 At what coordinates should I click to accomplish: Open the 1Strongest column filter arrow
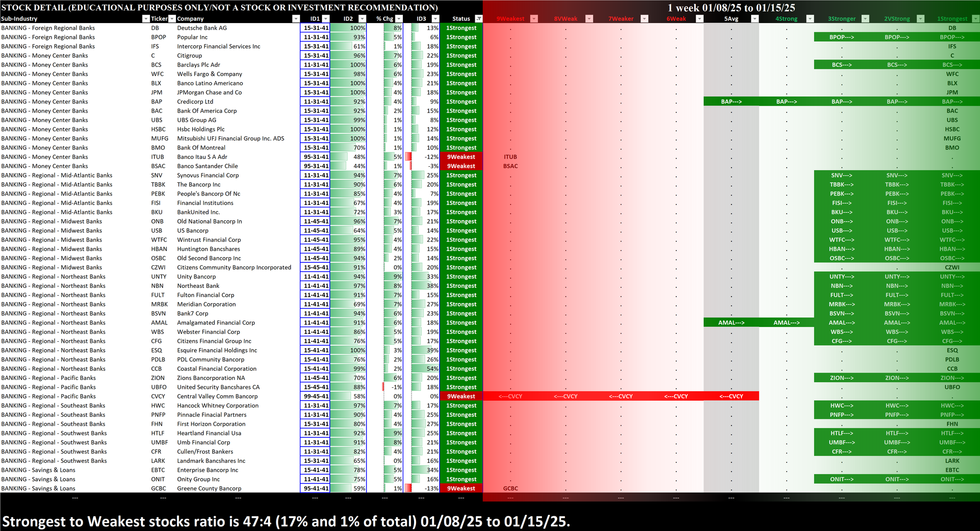[x=975, y=19]
